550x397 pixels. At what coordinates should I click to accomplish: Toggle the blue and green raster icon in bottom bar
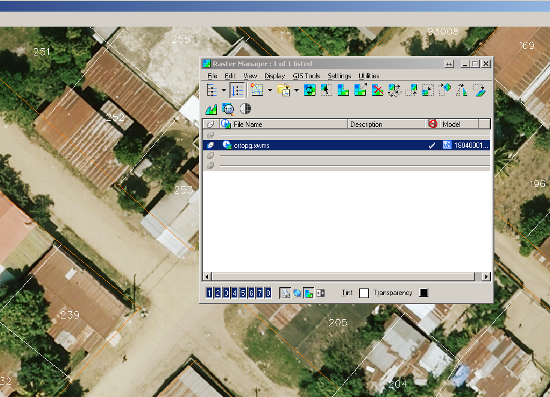[309, 293]
